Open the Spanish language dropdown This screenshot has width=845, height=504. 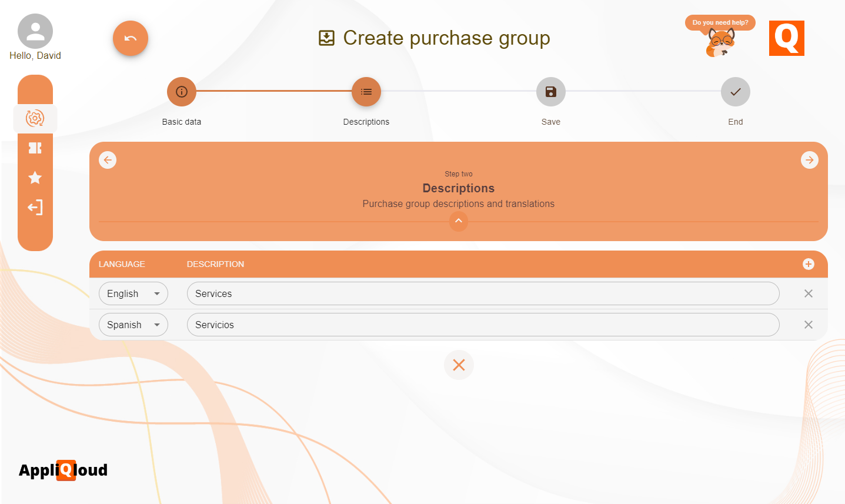coord(133,324)
